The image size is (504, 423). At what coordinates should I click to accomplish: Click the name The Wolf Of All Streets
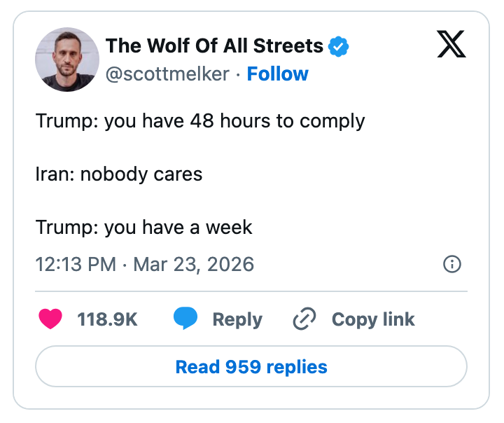tap(214, 46)
